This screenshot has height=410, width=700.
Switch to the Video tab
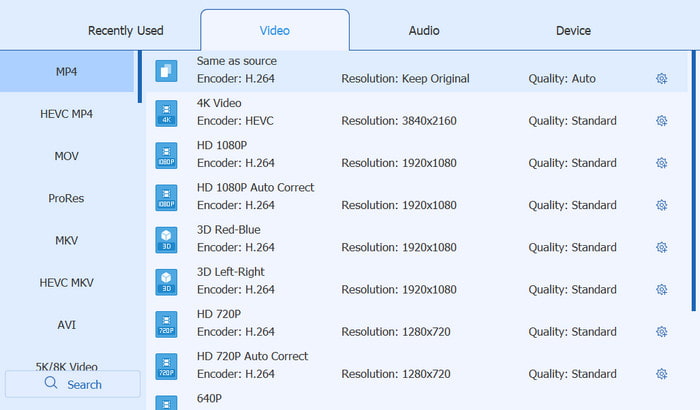coord(275,30)
